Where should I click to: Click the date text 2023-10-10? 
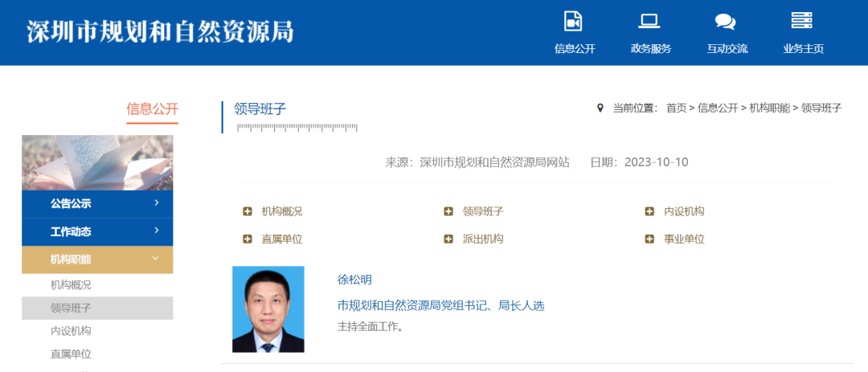[x=656, y=162]
